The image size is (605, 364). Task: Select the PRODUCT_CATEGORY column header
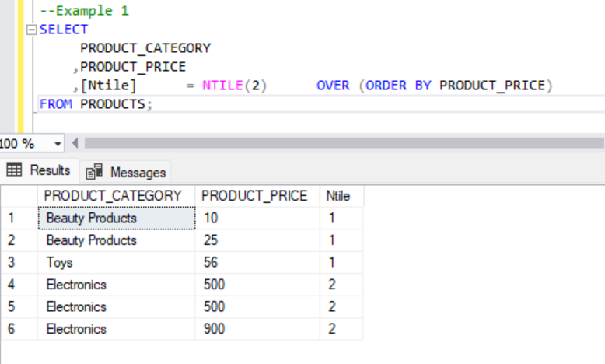click(113, 196)
